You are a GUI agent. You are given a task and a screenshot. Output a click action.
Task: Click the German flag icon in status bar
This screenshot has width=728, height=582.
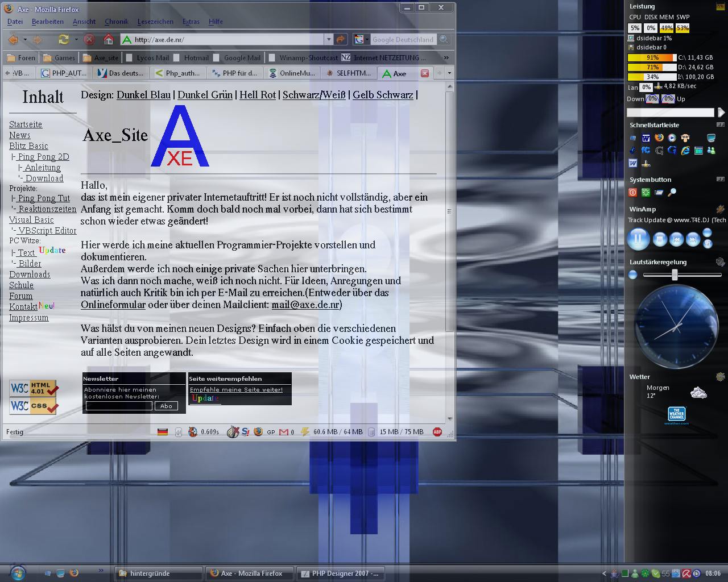163,432
